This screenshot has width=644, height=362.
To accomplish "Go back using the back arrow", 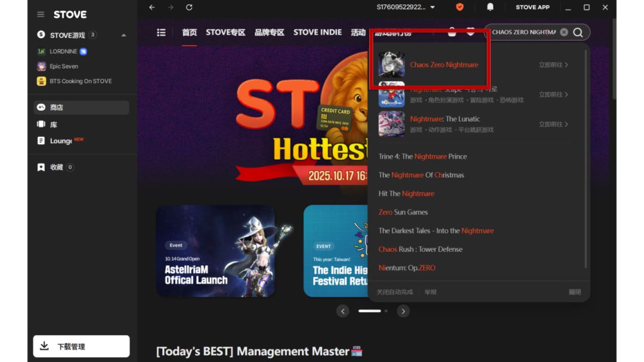I will tap(152, 7).
